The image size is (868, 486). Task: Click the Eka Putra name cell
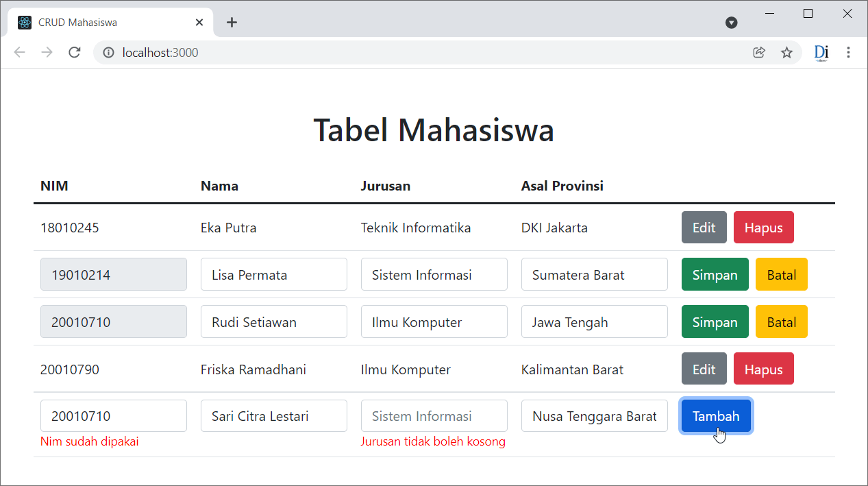[229, 228]
